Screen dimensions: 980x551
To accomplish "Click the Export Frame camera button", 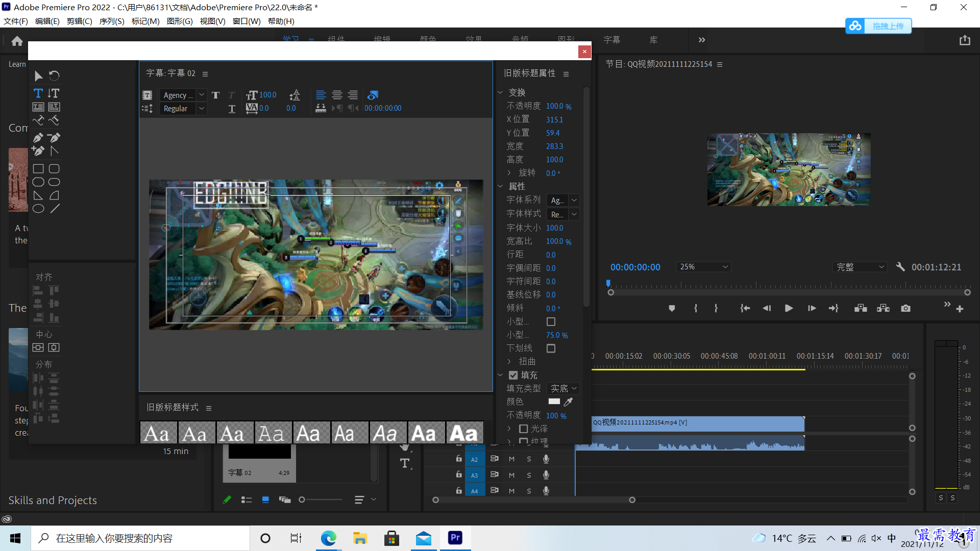I will 905,308.
